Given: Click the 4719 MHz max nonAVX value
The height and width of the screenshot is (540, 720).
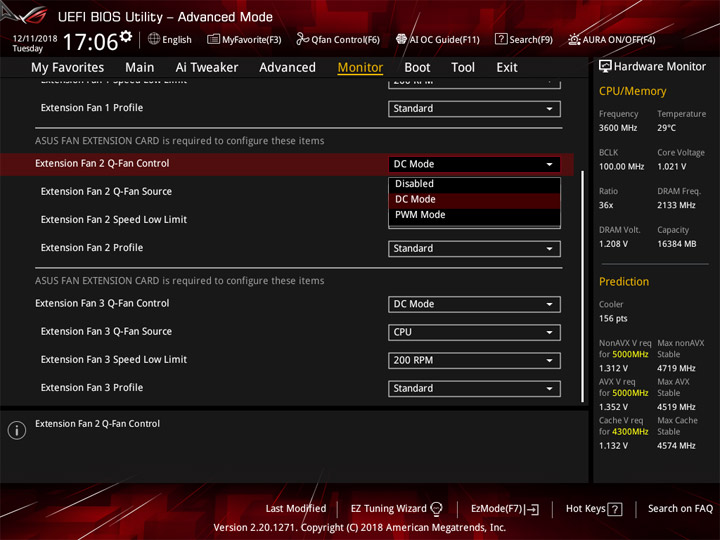Looking at the screenshot, I should coord(676,368).
